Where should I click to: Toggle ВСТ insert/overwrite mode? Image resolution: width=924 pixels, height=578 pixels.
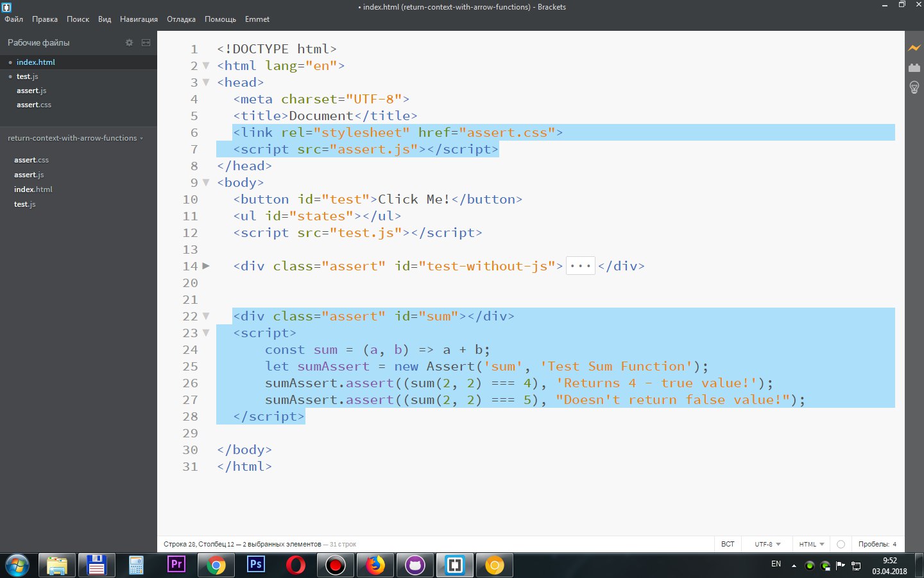728,544
